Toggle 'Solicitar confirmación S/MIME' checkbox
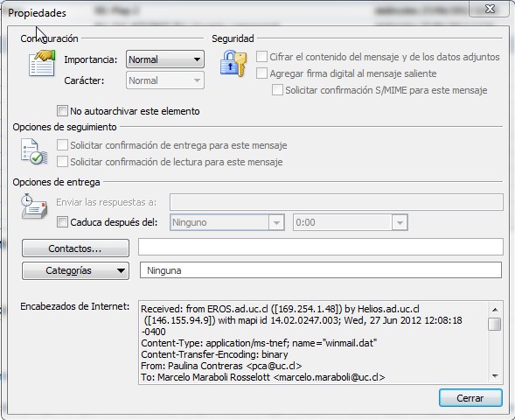The width and height of the screenshot is (515, 420). click(x=277, y=90)
